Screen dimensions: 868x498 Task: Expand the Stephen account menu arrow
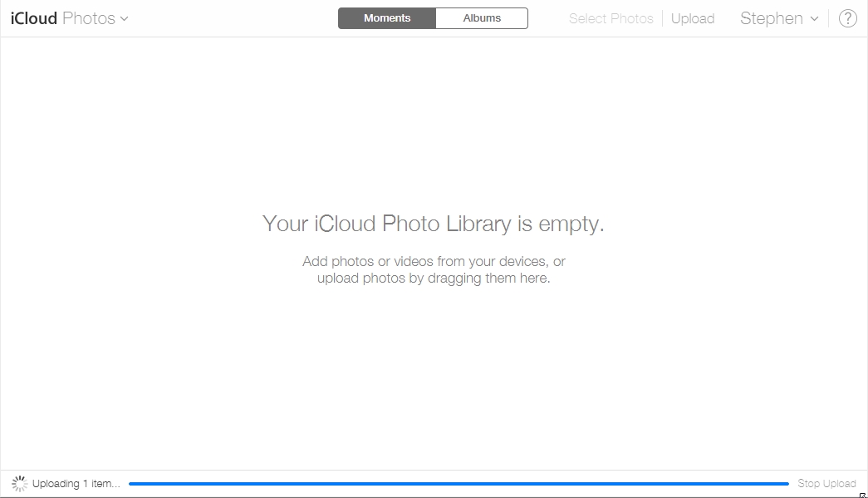tap(814, 19)
